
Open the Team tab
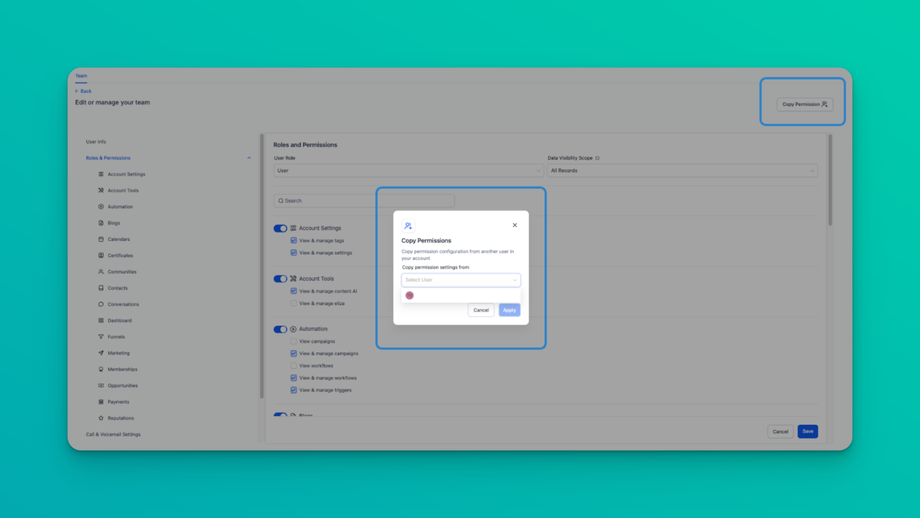tap(81, 76)
